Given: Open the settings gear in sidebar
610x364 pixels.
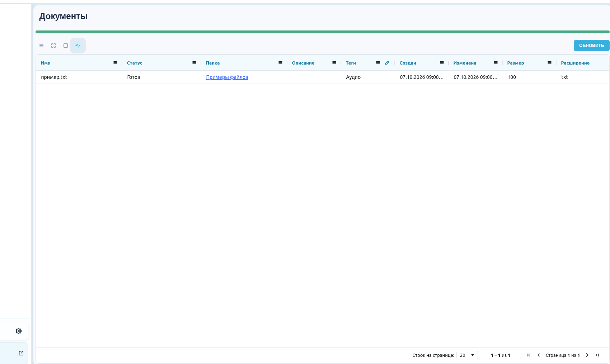Looking at the screenshot, I should (x=19, y=331).
